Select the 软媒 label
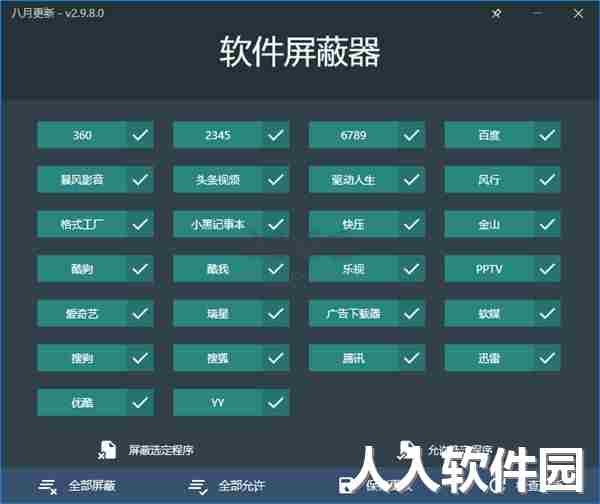This screenshot has width=600, height=504. click(489, 314)
